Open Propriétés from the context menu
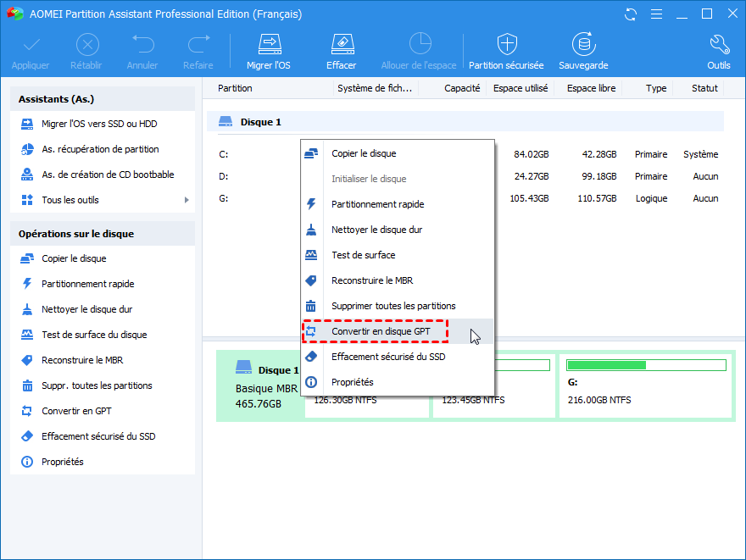 point(398,382)
